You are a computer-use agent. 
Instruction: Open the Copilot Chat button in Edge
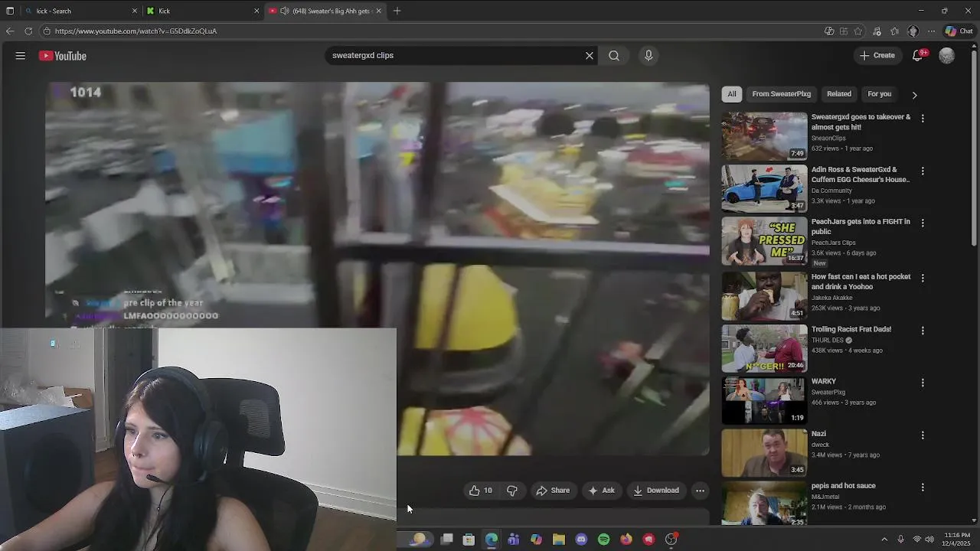click(x=959, y=31)
